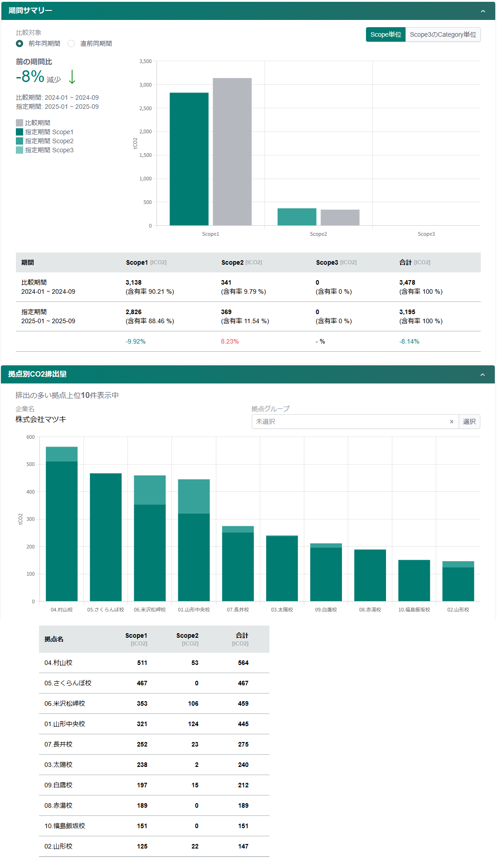Click the green downward decrease arrow icon
This screenshot has width=498, height=868.
(x=72, y=77)
